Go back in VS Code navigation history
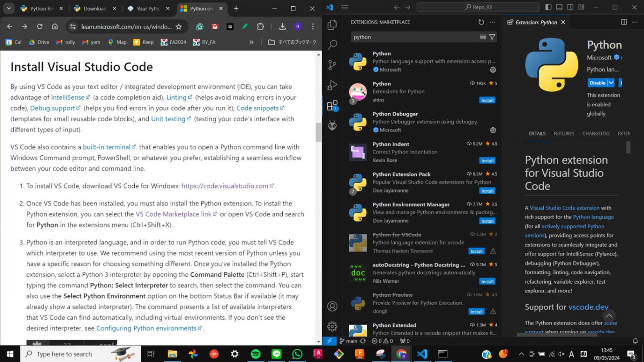The height and width of the screenshot is (362, 644). pyautogui.click(x=397, y=7)
